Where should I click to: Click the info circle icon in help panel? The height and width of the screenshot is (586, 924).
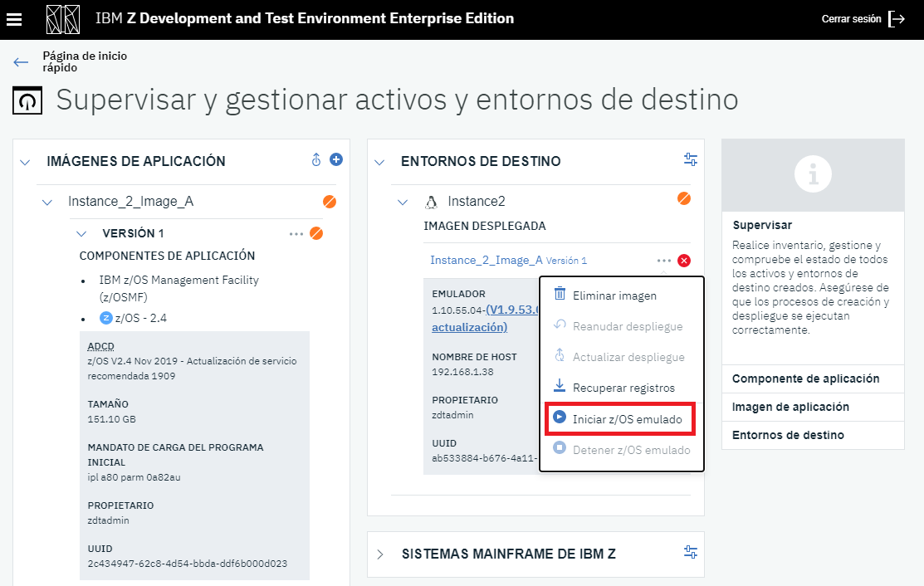814,174
